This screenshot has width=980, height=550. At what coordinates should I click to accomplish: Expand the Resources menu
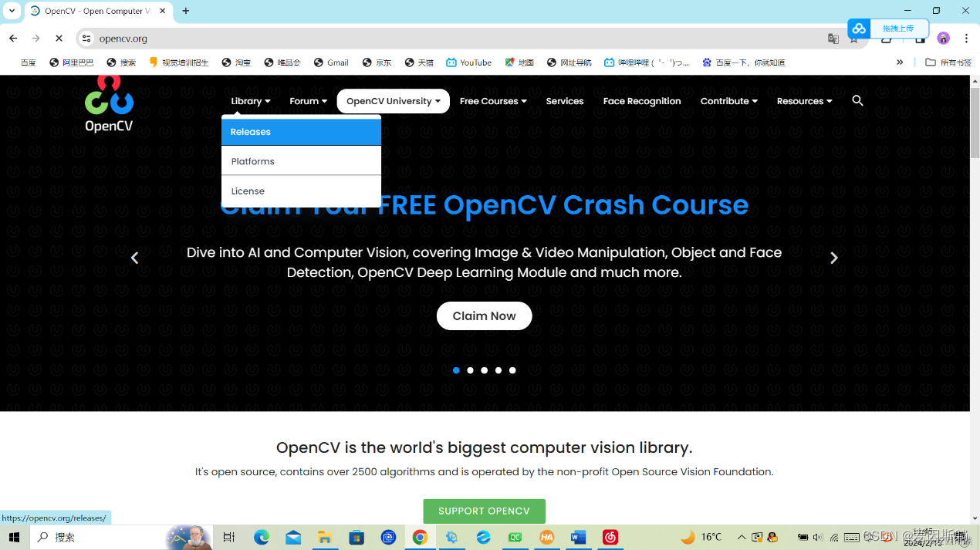[804, 101]
